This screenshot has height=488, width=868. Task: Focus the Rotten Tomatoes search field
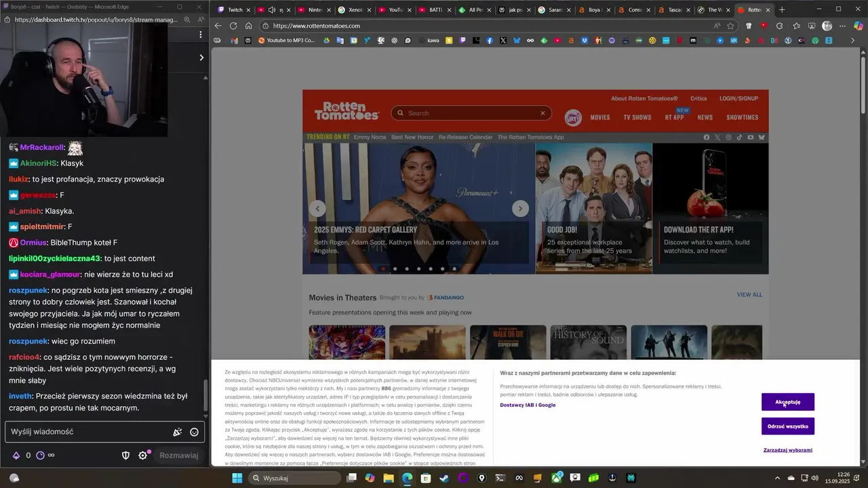(471, 113)
